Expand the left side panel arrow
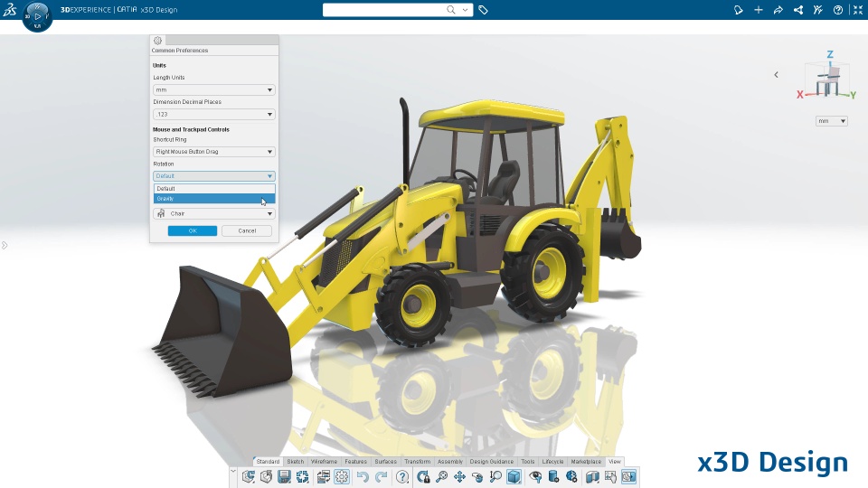The image size is (868, 488). click(5, 245)
